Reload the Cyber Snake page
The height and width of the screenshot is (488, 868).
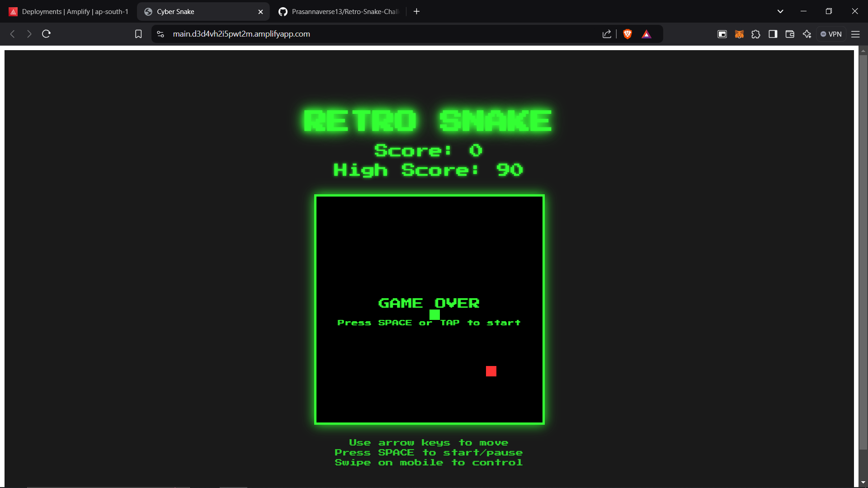click(46, 34)
